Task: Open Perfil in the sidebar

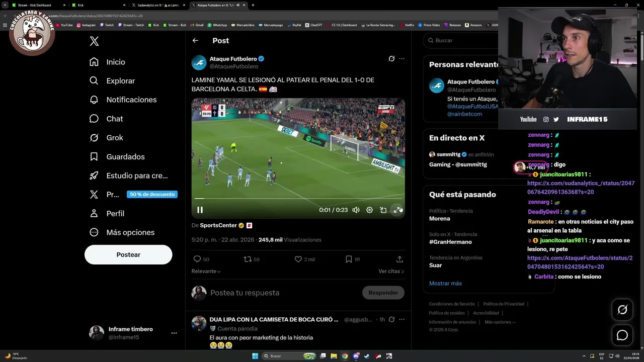Action: (107, 213)
